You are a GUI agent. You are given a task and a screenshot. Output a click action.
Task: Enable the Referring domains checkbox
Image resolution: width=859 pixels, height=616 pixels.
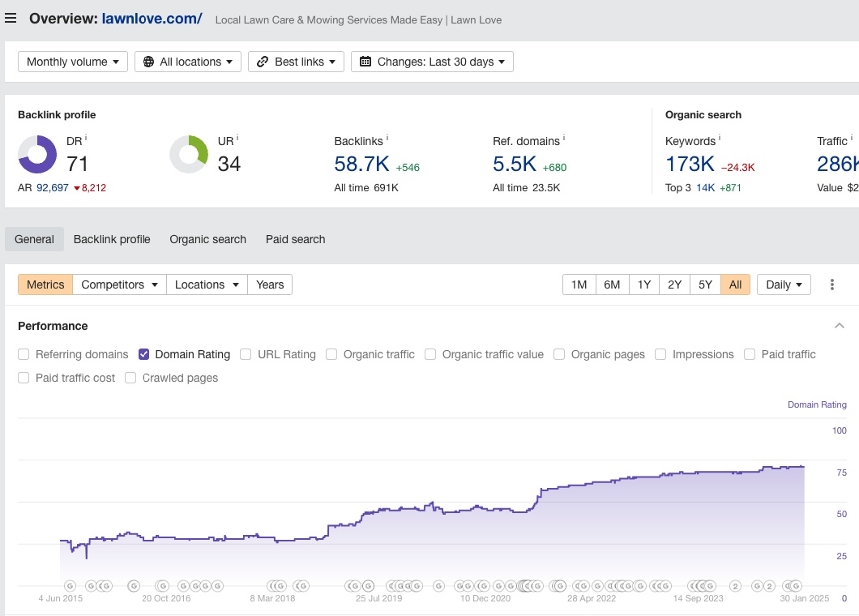24,354
